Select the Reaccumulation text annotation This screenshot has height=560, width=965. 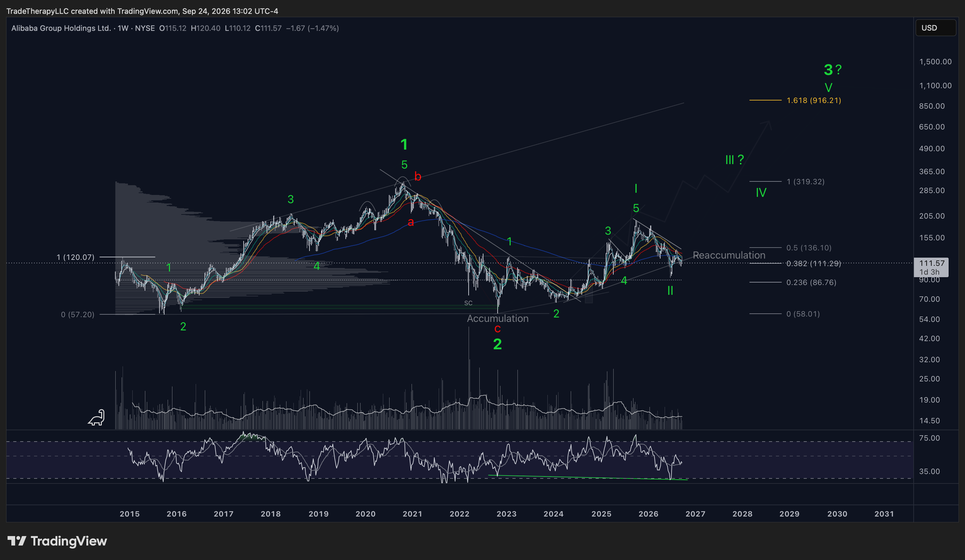[729, 255]
